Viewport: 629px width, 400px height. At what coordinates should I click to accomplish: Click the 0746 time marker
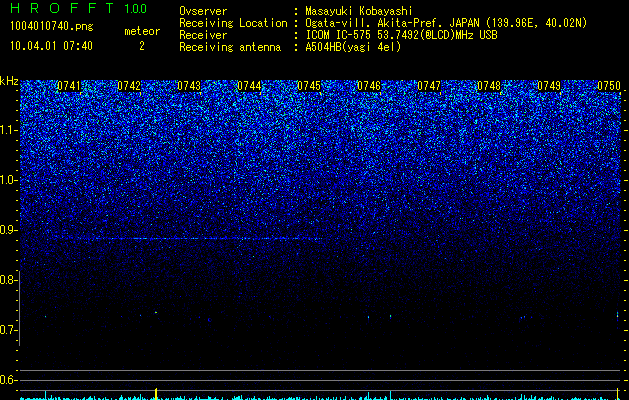tap(369, 86)
